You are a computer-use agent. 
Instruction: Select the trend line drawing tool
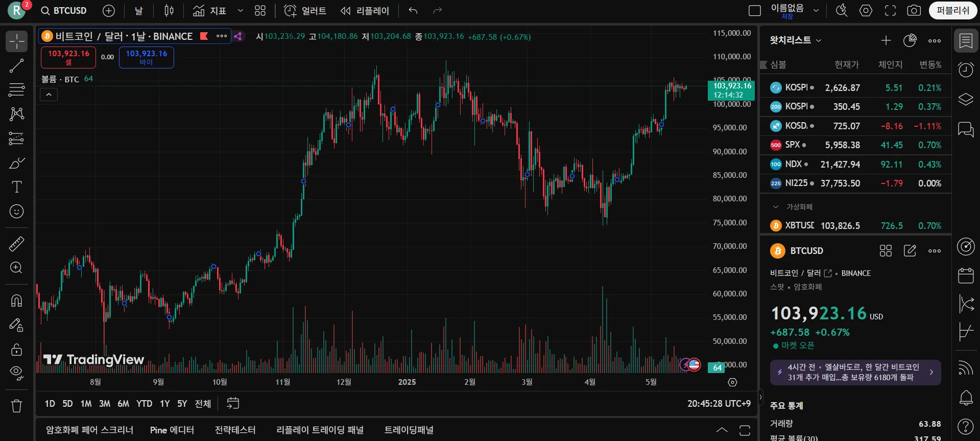(x=16, y=65)
